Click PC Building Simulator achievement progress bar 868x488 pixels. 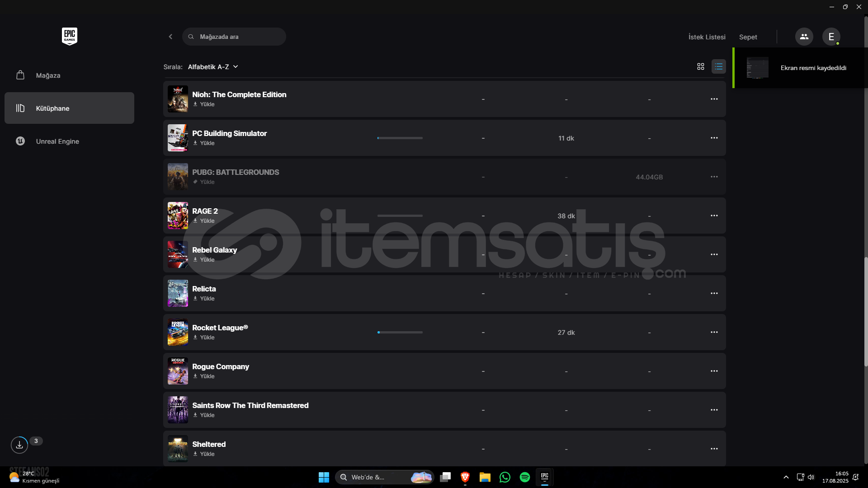(x=400, y=138)
